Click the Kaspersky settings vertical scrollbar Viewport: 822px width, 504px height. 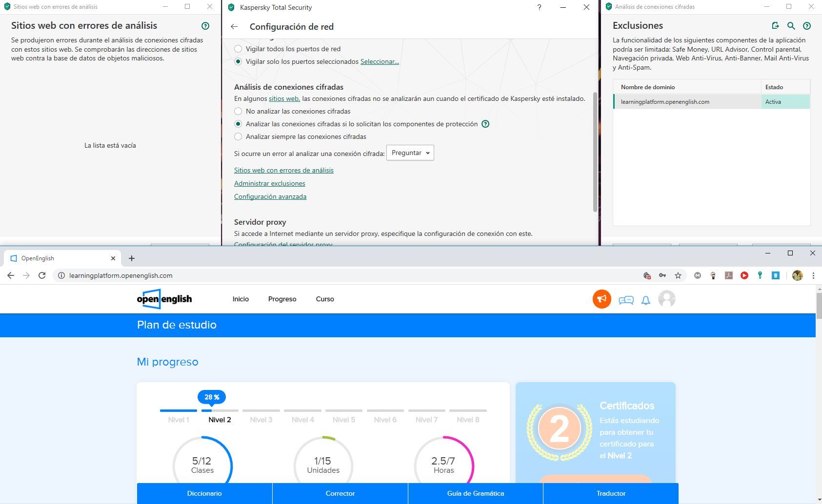595,152
